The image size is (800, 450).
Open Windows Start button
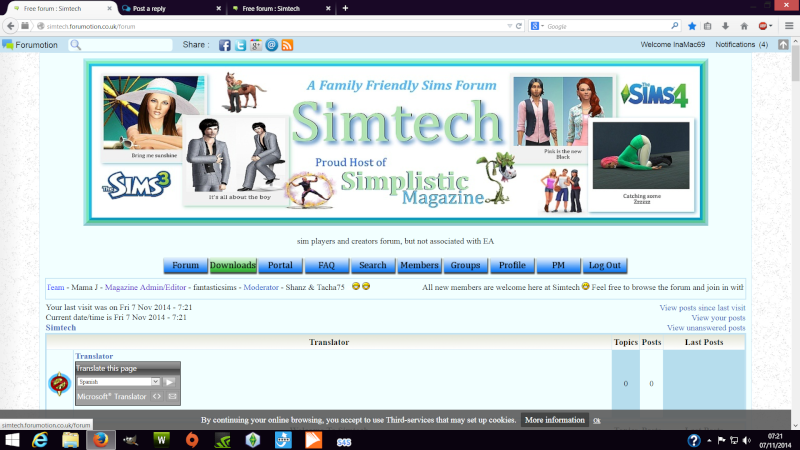(x=11, y=440)
